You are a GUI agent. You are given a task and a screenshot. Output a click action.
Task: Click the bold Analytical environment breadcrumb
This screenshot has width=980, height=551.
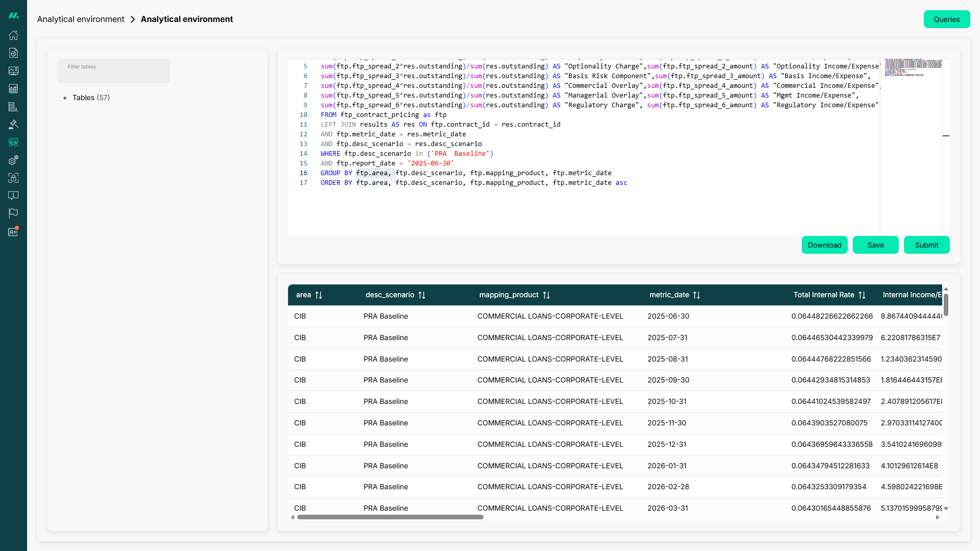[187, 19]
